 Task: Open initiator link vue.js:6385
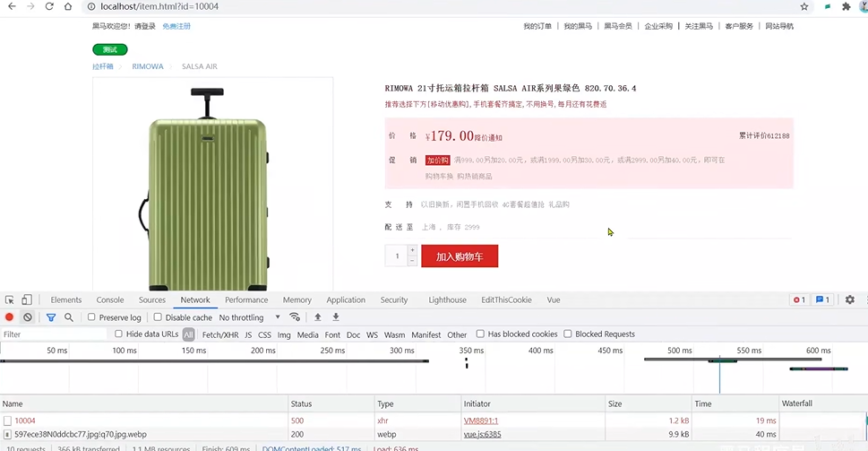(x=482, y=434)
